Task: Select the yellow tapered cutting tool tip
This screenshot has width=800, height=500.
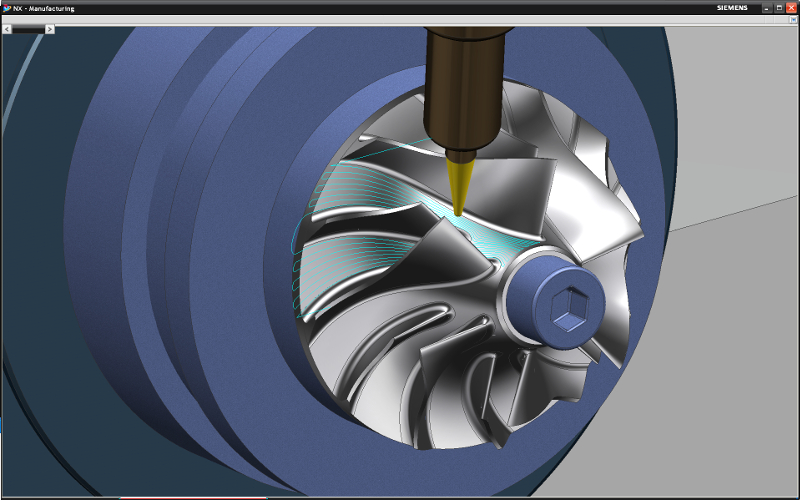Action: pyautogui.click(x=460, y=187)
